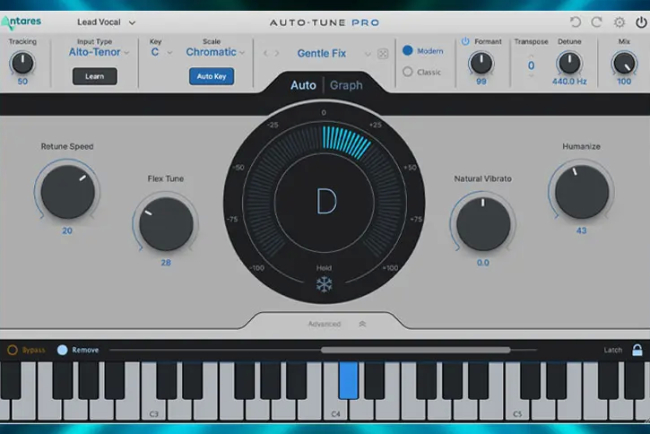Click the Detune knob
The width and height of the screenshot is (650, 434).
[569, 63]
